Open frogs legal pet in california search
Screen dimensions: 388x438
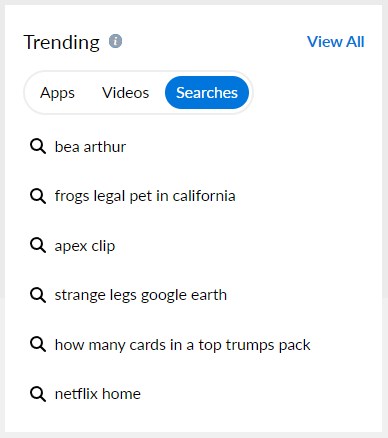145,196
